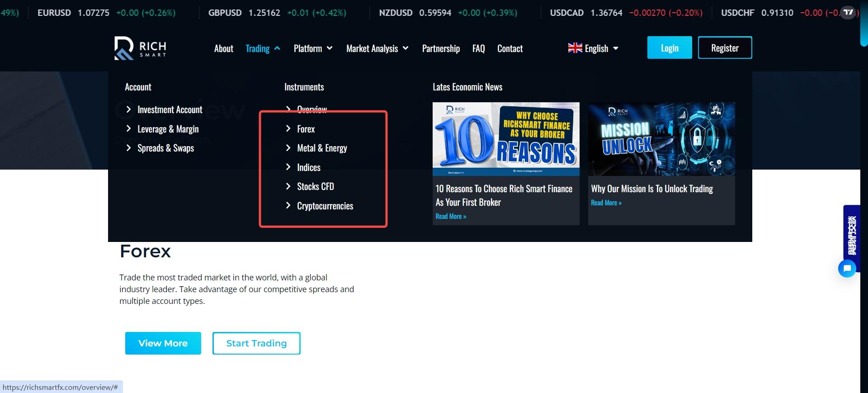
Task: Click the Instruments column heading
Action: [x=304, y=87]
